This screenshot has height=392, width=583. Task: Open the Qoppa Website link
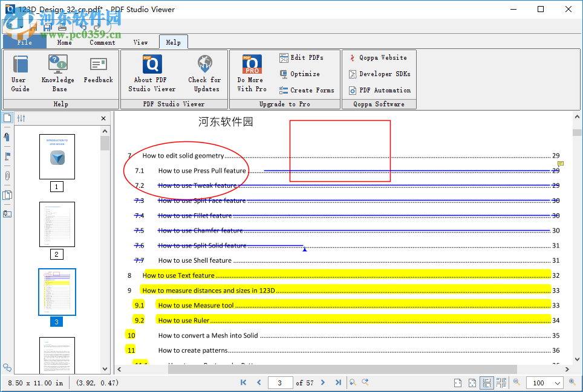(x=383, y=57)
